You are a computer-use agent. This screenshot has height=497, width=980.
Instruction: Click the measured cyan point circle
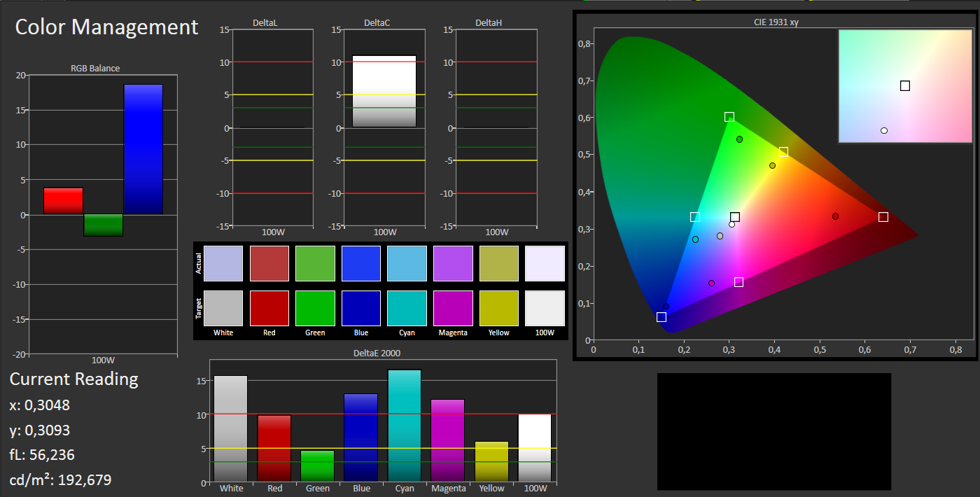click(x=695, y=239)
